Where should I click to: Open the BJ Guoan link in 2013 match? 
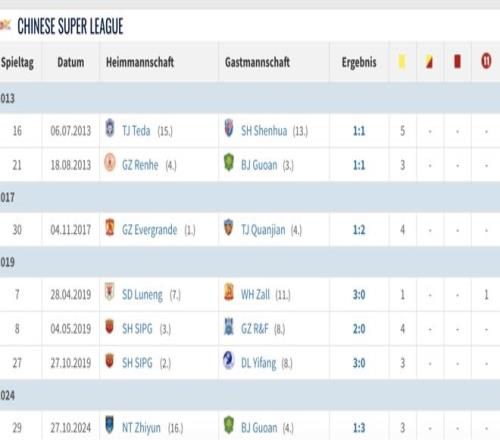259,165
